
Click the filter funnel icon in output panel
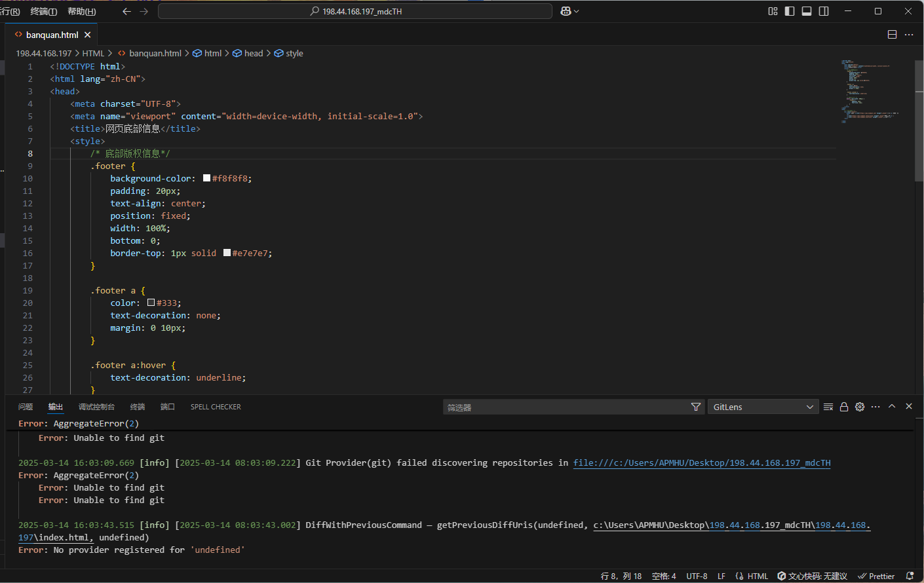pyautogui.click(x=695, y=407)
